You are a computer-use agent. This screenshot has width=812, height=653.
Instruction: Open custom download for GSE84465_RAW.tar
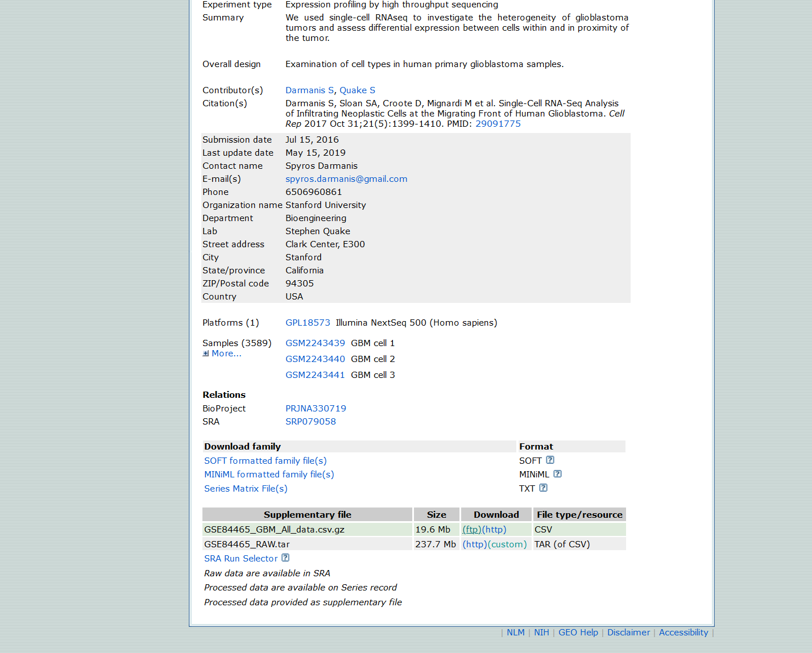[507, 544]
